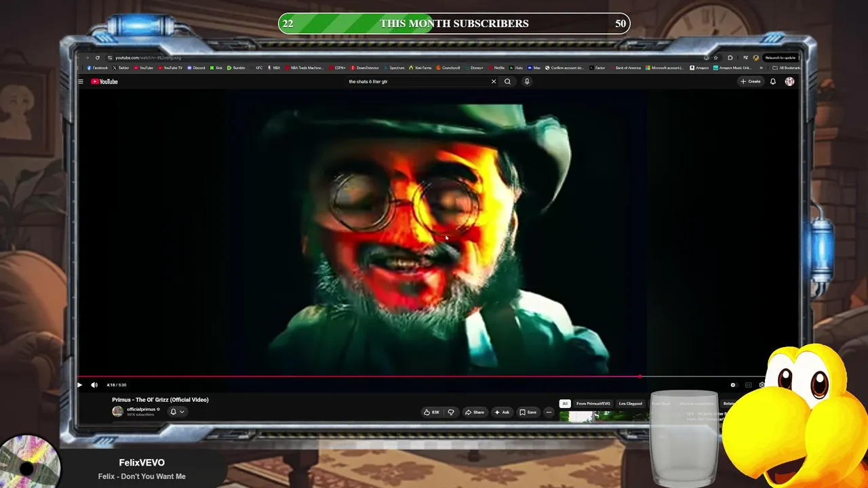
Task: Share the Primus video
Action: (475, 412)
